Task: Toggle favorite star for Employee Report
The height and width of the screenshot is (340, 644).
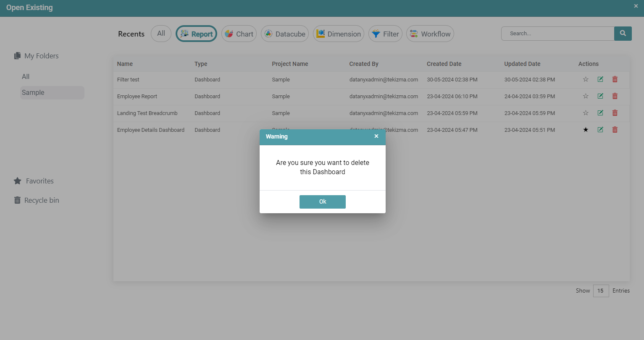Action: pyautogui.click(x=586, y=96)
